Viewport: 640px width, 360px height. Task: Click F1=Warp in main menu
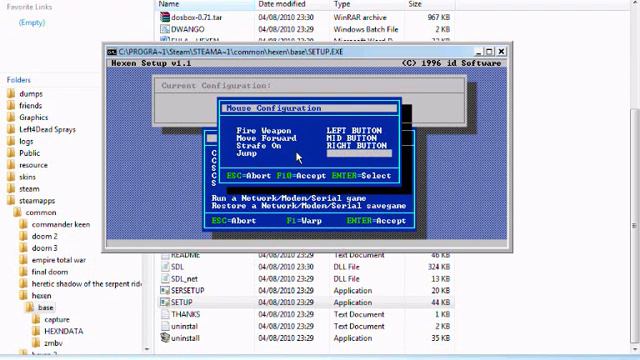pyautogui.click(x=304, y=221)
